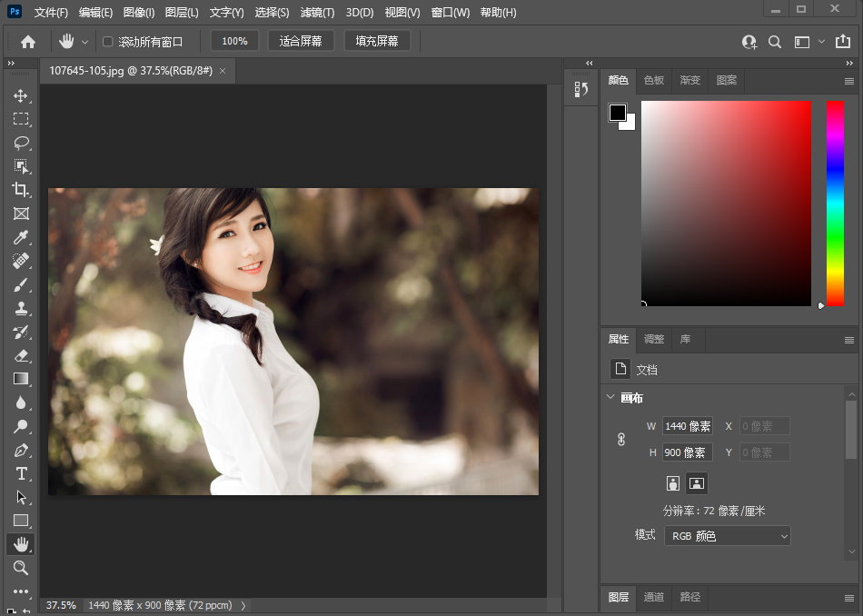Set canvas to landscape orientation
The width and height of the screenshot is (863, 616).
[697, 483]
